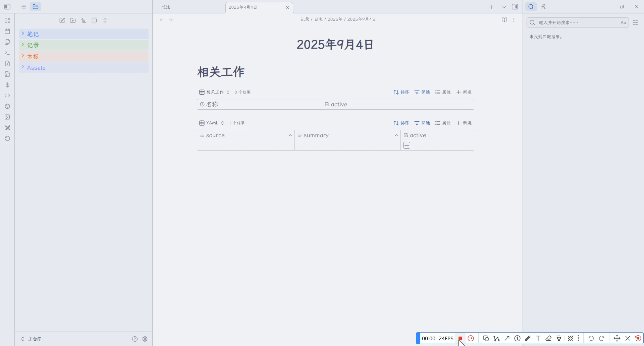Toggle the left sidebar
Viewport: 644px width, 346px height.
[7, 7]
